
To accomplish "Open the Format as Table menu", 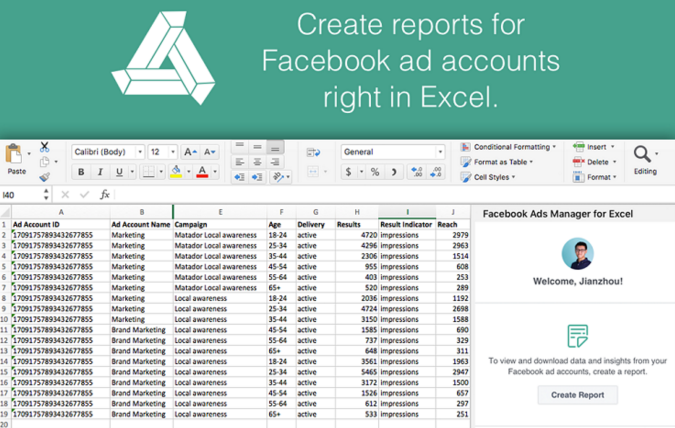I will coord(497,162).
